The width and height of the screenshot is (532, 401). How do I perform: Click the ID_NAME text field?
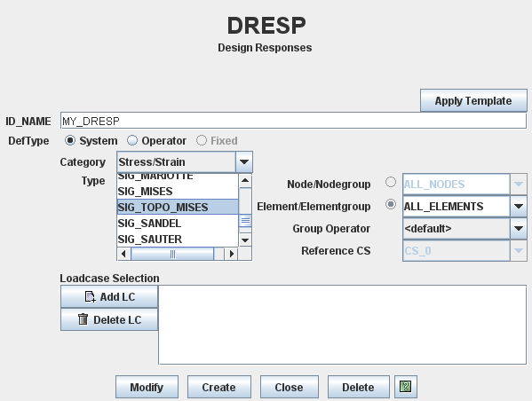tap(293, 121)
